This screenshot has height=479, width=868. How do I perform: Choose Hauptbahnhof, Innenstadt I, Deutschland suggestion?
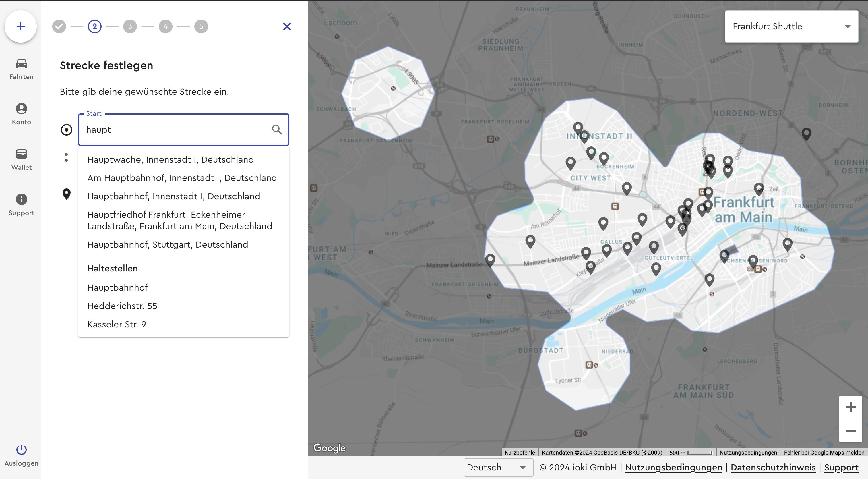[184, 196]
